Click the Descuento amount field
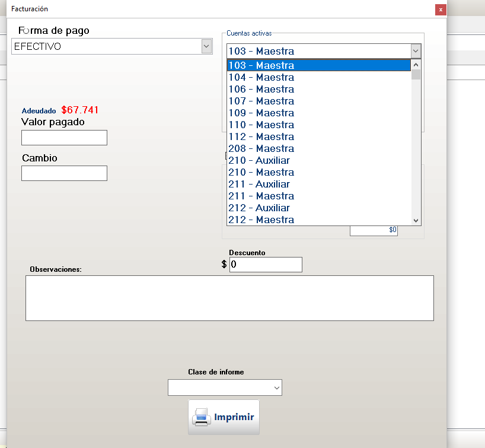The width and height of the screenshot is (485, 448). [266, 265]
